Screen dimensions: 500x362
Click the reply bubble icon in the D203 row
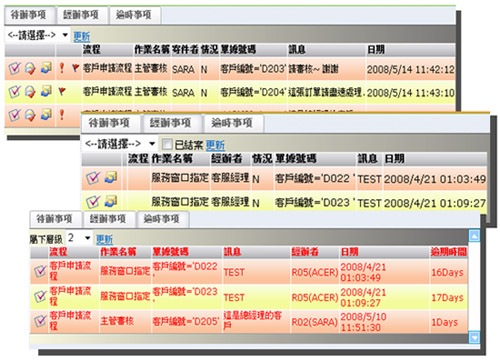point(30,68)
